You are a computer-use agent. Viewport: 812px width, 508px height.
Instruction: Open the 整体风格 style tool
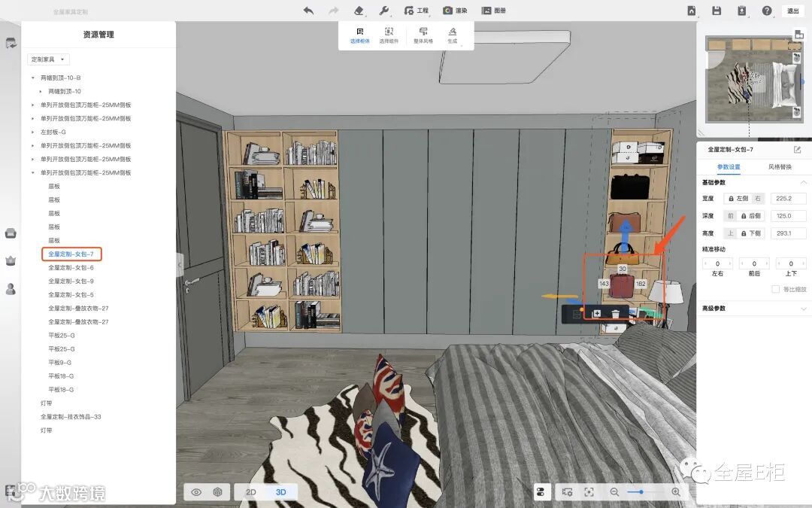[423, 35]
